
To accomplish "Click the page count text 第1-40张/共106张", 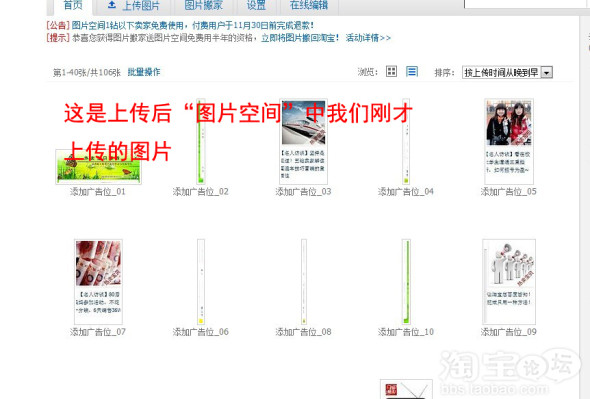I will (x=87, y=72).
